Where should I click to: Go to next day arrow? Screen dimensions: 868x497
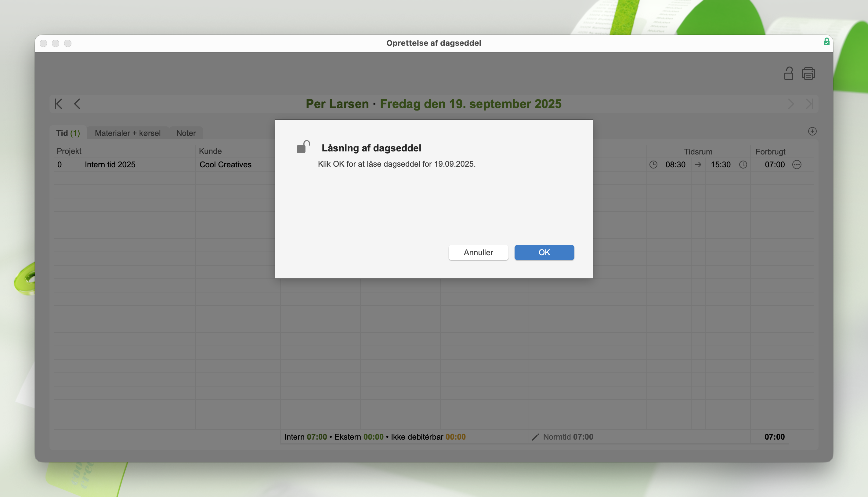pos(790,104)
